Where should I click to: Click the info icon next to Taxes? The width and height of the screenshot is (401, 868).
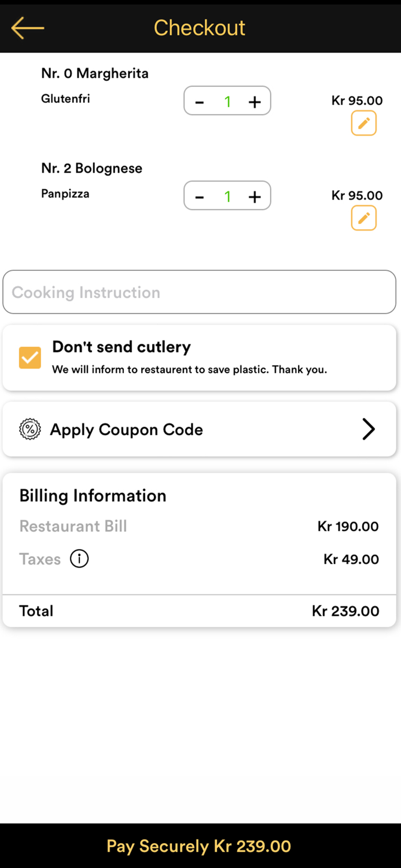79,558
